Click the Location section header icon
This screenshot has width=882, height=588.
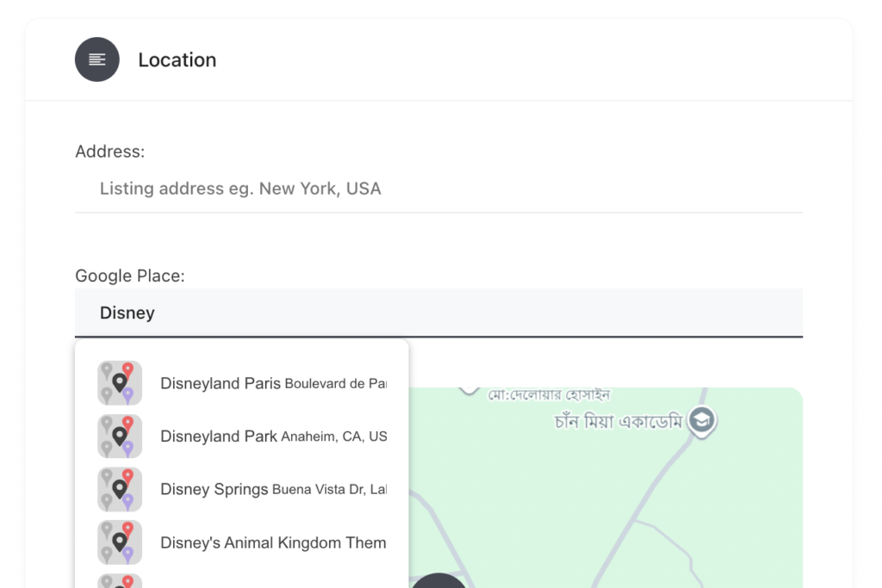point(96,59)
